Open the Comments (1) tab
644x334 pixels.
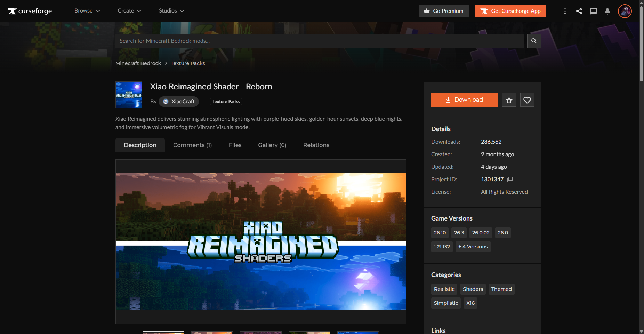[193, 145]
